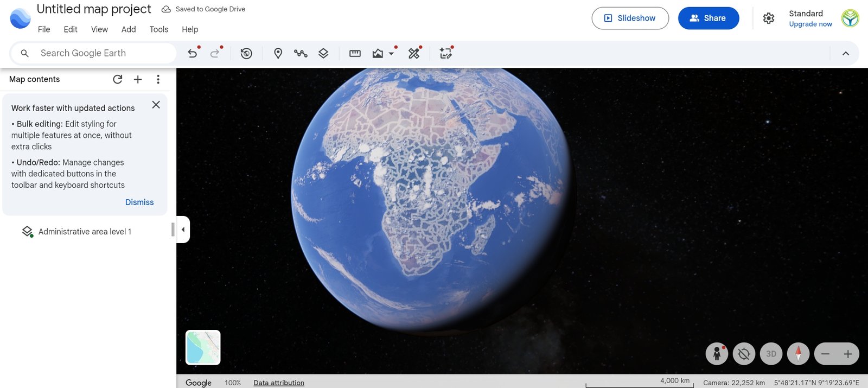This screenshot has width=868, height=388.
Task: Open the image overlay dropdown arrow
Action: (391, 54)
